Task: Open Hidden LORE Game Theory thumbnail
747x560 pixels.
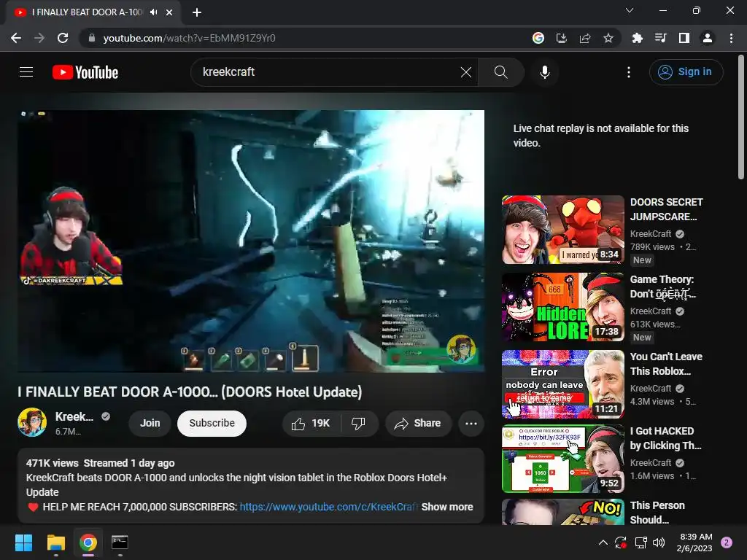Action: (x=562, y=307)
